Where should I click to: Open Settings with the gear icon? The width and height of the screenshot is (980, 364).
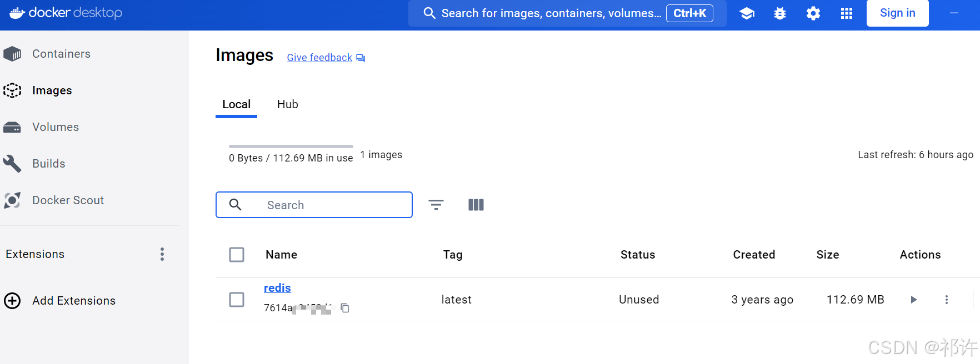(x=813, y=13)
